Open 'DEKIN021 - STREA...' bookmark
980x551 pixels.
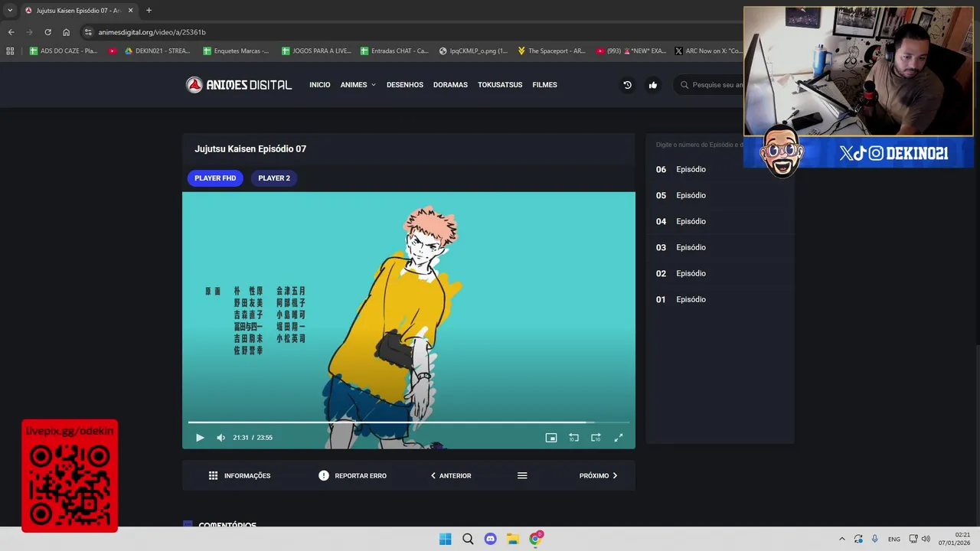point(158,51)
